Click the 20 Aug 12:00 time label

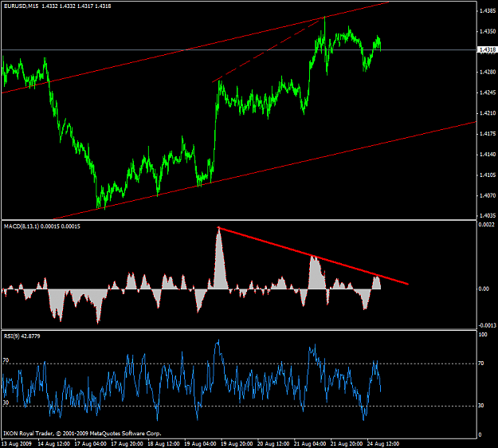[273, 443]
